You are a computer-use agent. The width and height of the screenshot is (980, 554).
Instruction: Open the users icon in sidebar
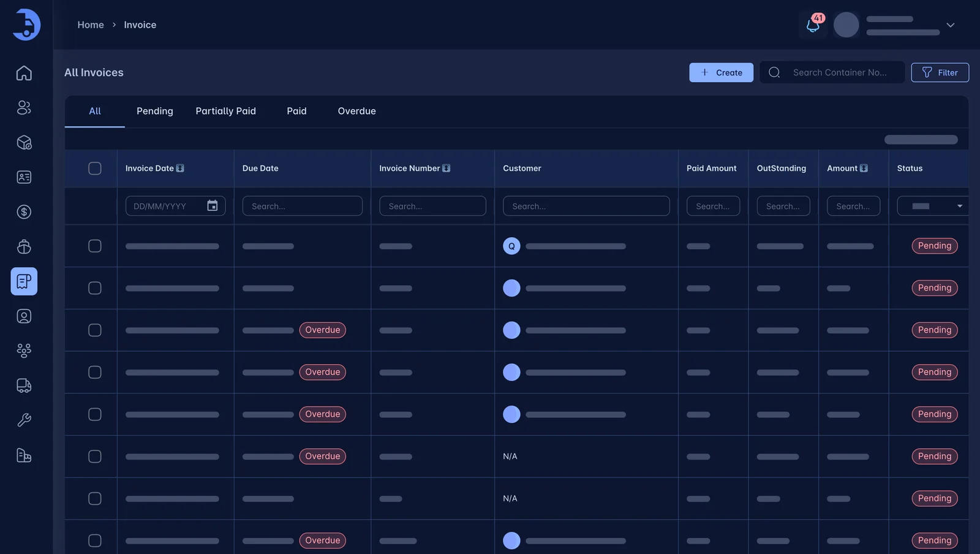[x=24, y=108]
